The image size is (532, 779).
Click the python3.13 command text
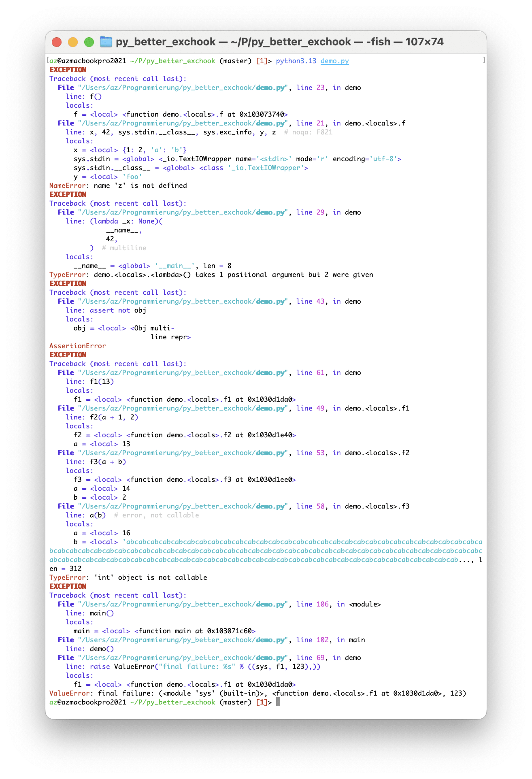coord(296,61)
